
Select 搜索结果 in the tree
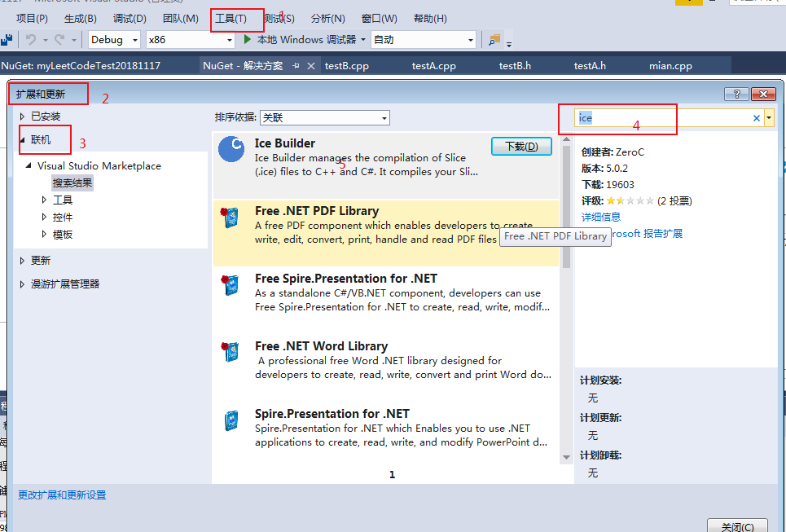pyautogui.click(x=72, y=183)
